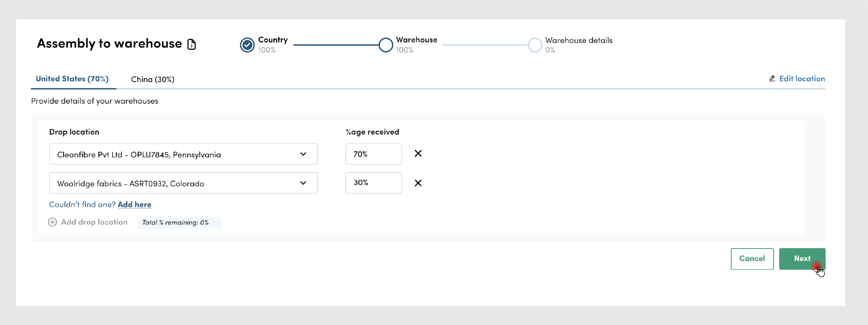Expand the chevron on the Pennsylvania location selector

pos(303,154)
